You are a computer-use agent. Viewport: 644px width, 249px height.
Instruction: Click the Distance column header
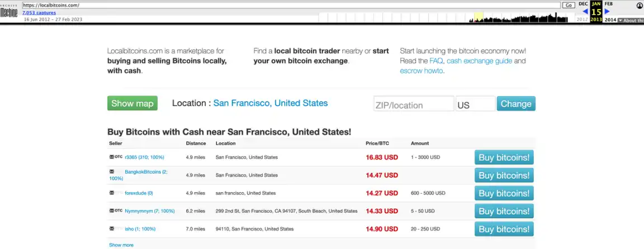pos(196,143)
